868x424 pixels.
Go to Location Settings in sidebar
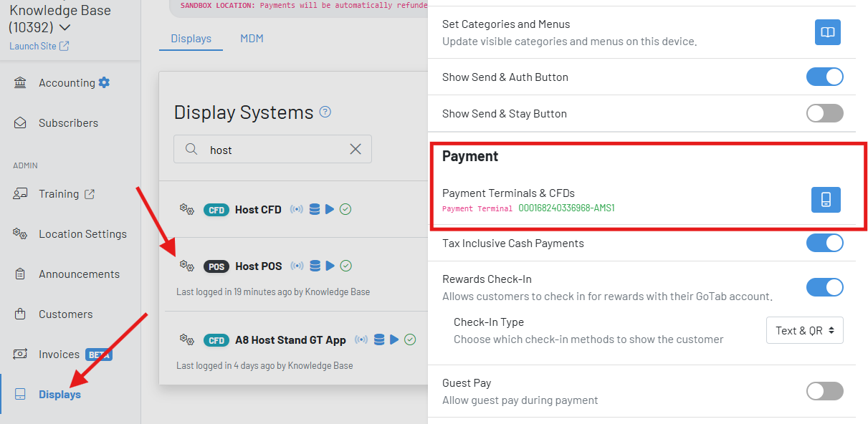coord(82,234)
